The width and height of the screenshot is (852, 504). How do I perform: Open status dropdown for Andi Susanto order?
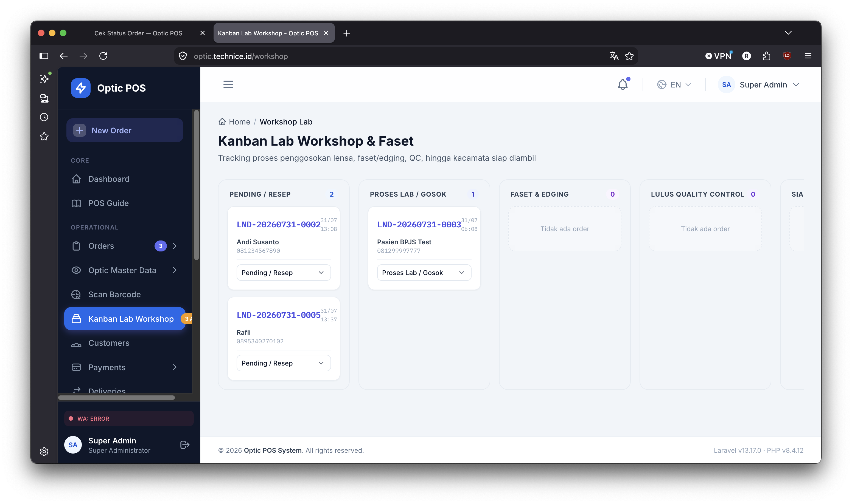pos(284,273)
